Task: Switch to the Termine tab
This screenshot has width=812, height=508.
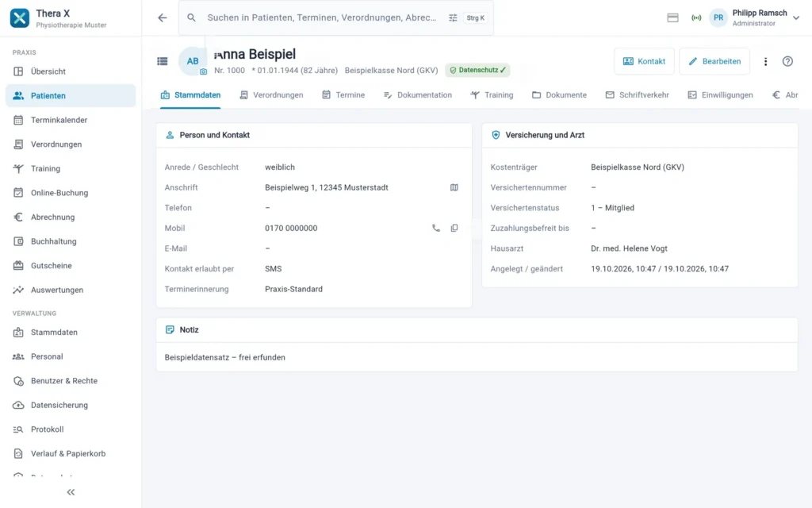Action: pos(343,95)
